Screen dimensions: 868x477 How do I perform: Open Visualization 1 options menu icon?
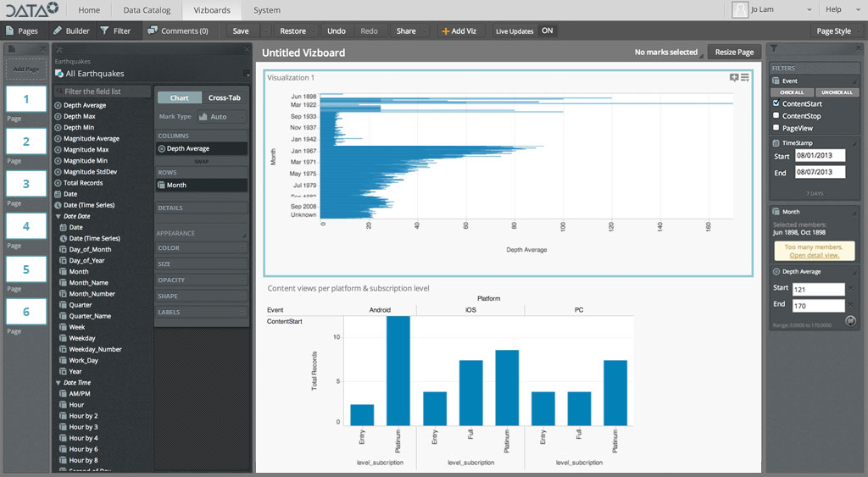(745, 78)
